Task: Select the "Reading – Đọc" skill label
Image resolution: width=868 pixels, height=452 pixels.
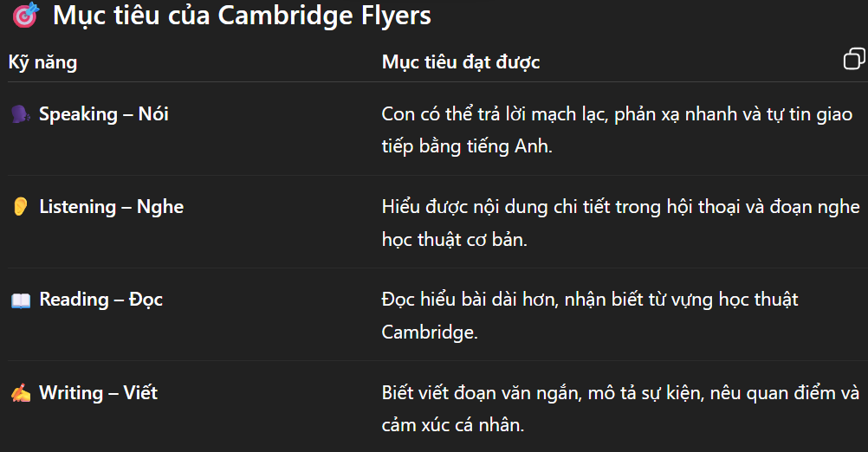Action: point(100,300)
